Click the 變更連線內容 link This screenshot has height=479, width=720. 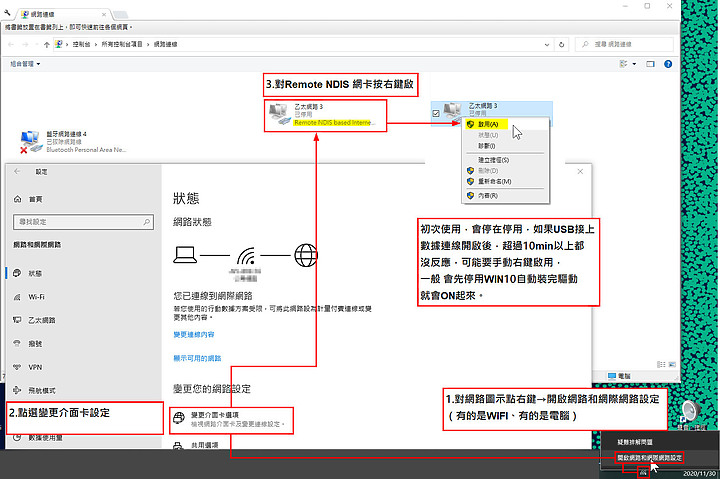194,335
